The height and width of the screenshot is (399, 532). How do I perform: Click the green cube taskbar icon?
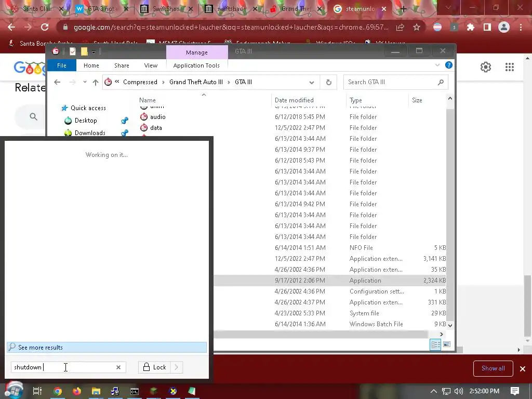pos(154,391)
